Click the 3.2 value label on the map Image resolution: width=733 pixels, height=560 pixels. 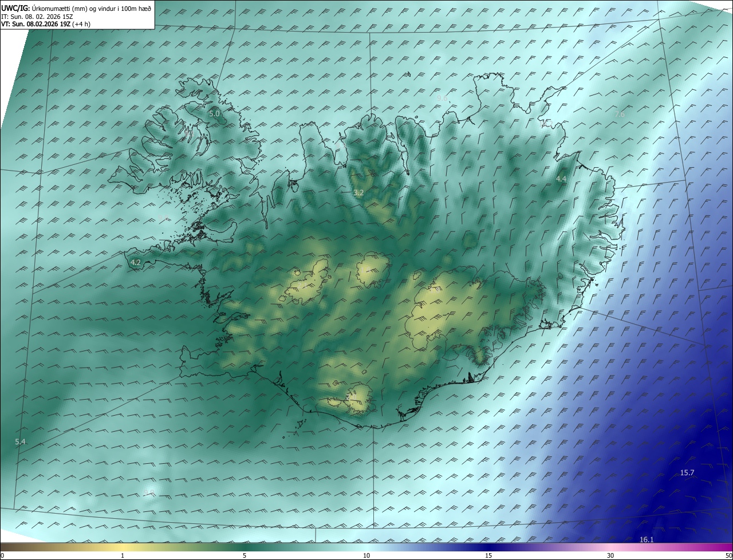tap(358, 193)
